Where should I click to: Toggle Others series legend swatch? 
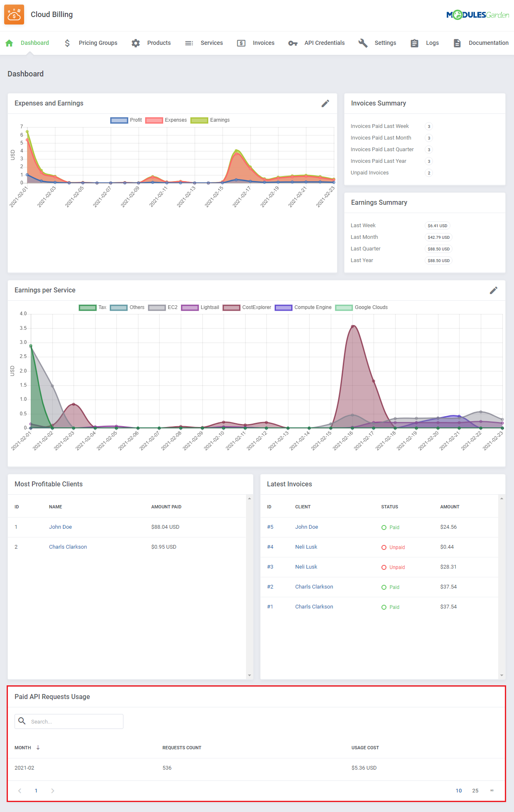[x=119, y=308]
